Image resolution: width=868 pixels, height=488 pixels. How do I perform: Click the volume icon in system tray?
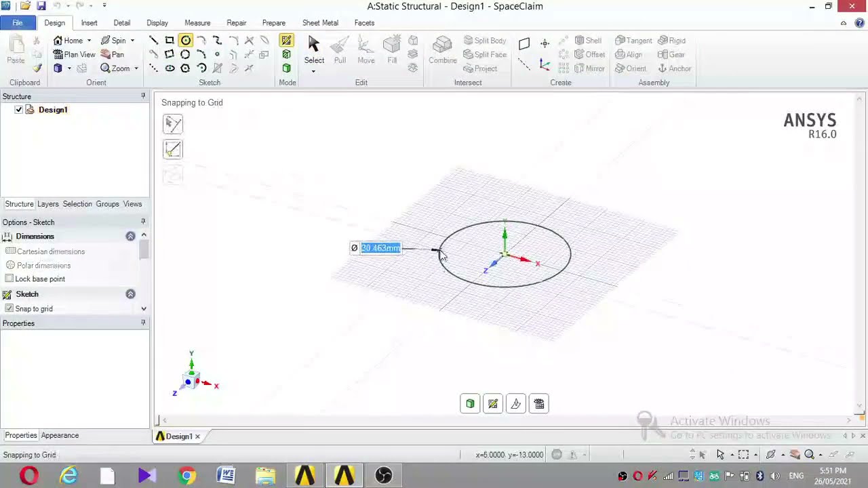point(775,476)
